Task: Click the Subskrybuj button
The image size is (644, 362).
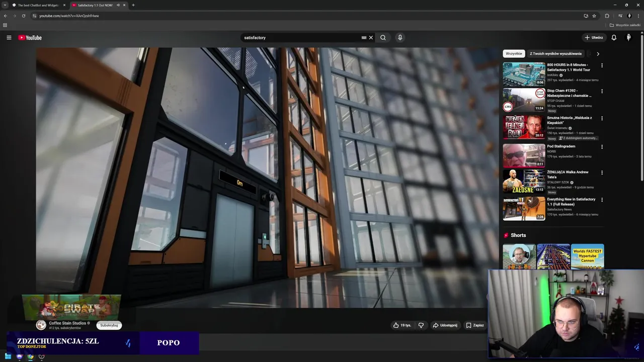Action: point(109,325)
